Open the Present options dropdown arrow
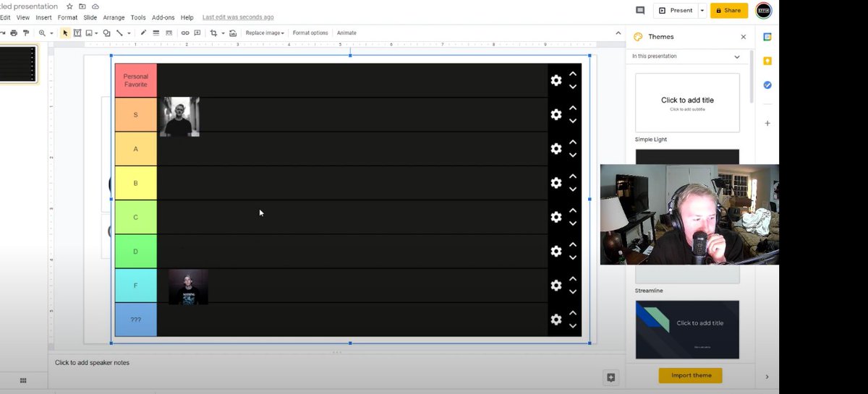Image resolution: width=868 pixels, height=394 pixels. tap(702, 11)
